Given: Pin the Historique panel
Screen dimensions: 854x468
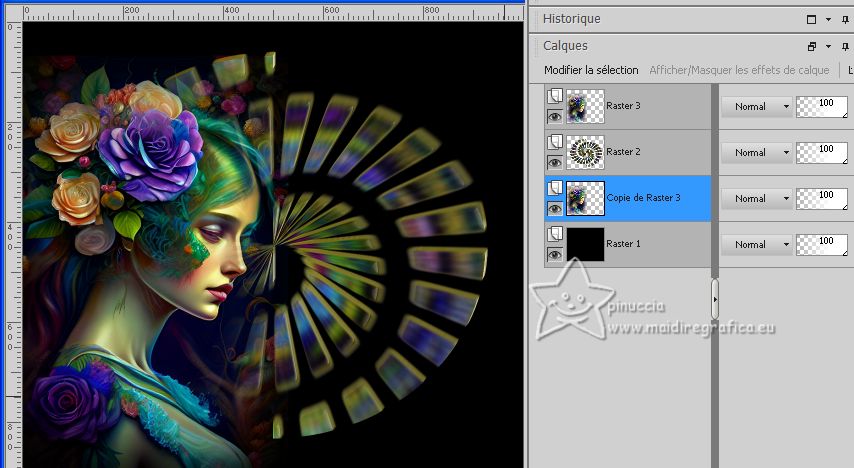Looking at the screenshot, I should (x=846, y=19).
